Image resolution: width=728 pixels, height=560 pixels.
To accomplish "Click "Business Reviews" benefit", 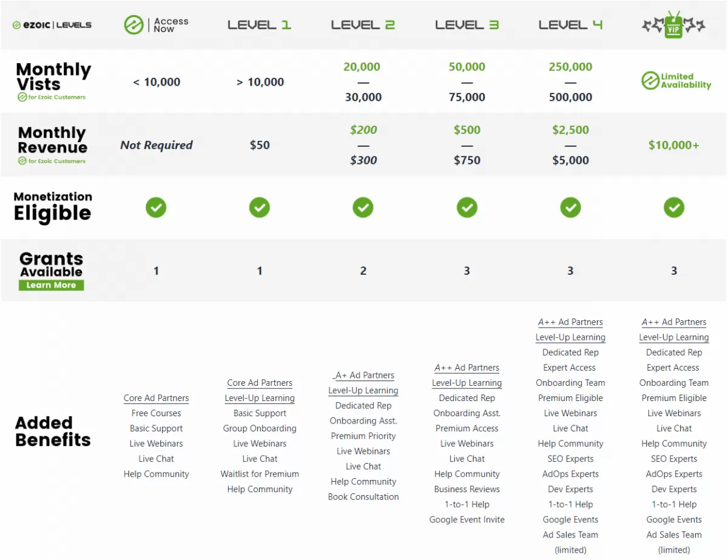I will [467, 490].
